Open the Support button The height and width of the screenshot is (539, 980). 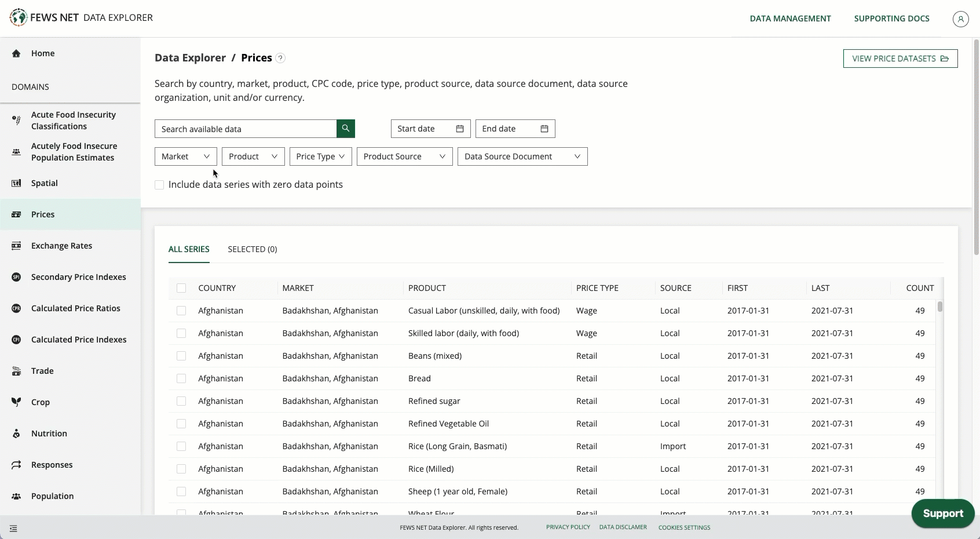pos(942,513)
